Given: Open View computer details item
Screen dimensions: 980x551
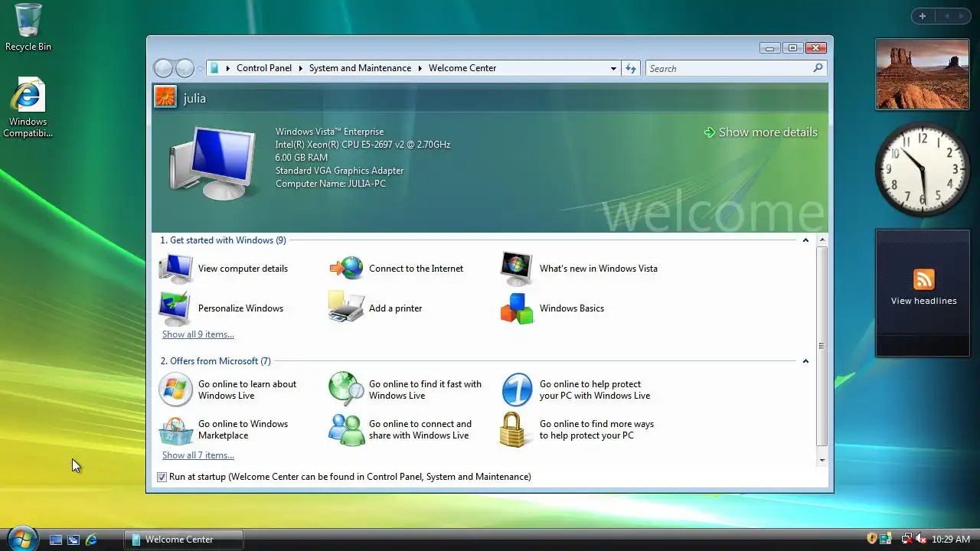Looking at the screenshot, I should [223, 269].
